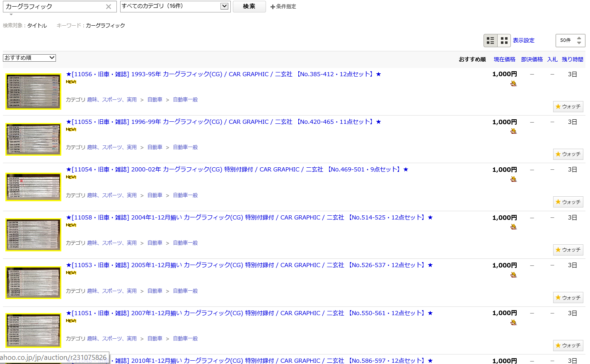Viewport: 590px width, 364px height.
Task: Open 趣味、スポーツ、実用 category in No.385-412 row
Action: (112, 100)
